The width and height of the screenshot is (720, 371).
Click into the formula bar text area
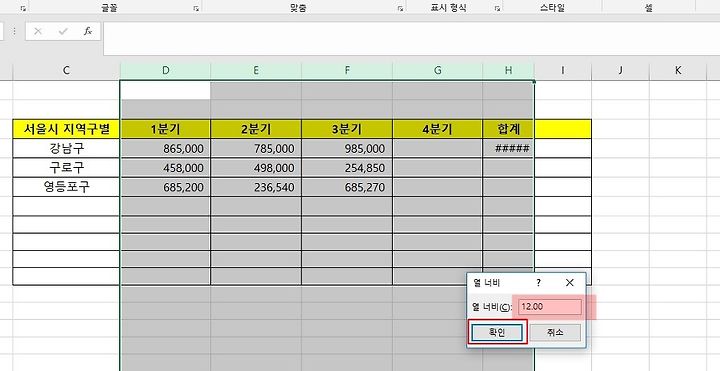pyautogui.click(x=411, y=39)
